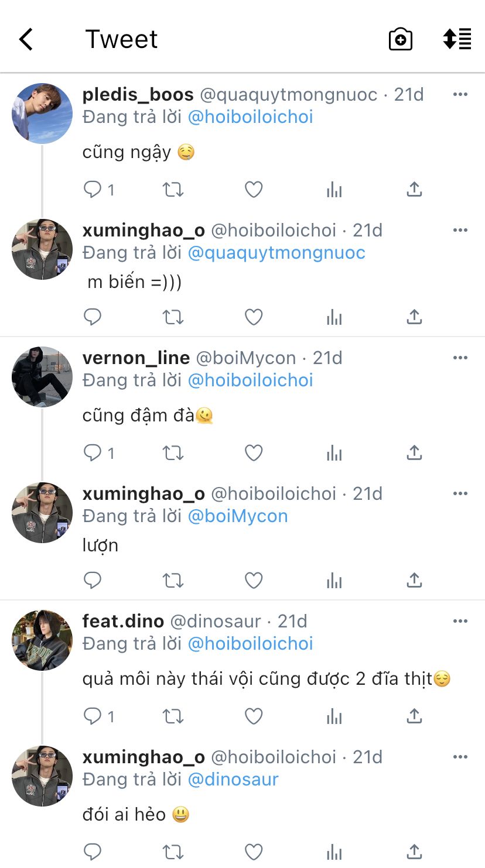Retweet vernon_line's 'cũng đậm đà' reply

(173, 452)
